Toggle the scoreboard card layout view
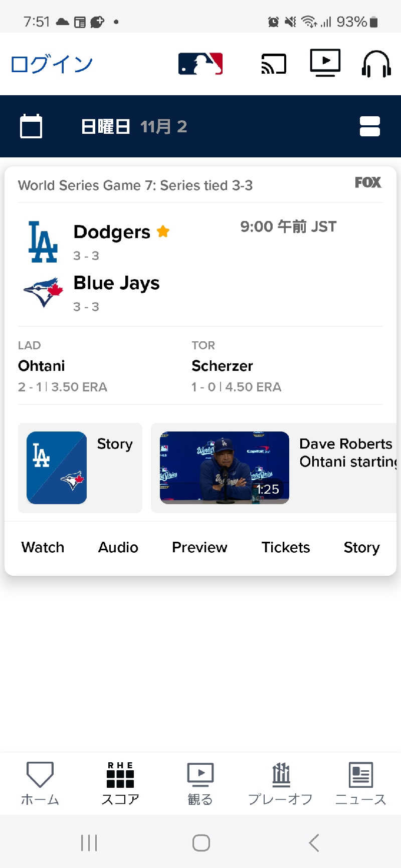 (x=370, y=126)
